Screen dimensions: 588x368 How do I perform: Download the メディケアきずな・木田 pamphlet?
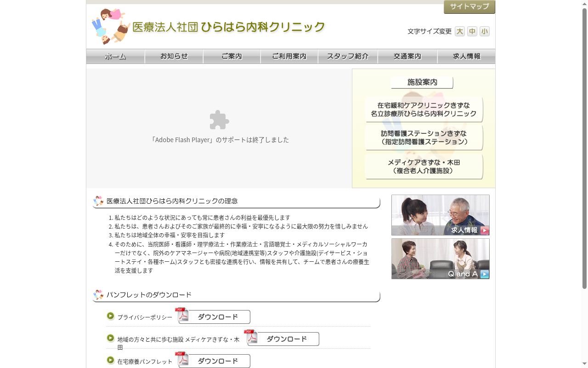pos(283,339)
